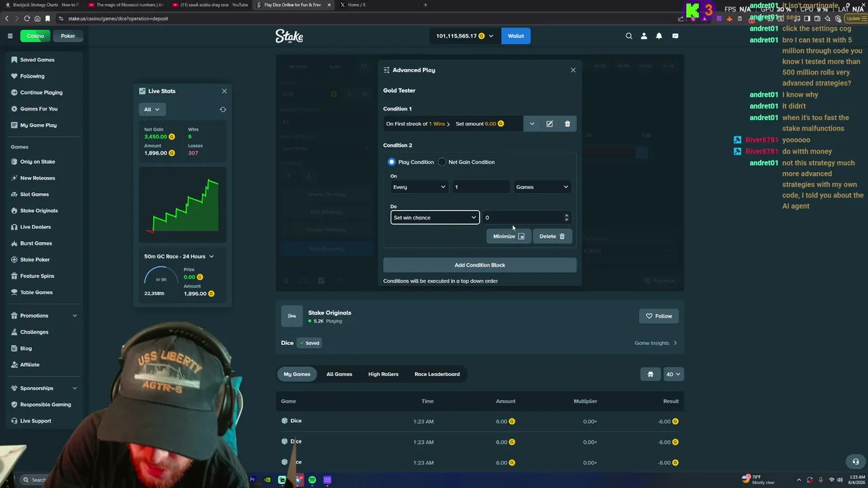Open the weather widget in the taskbar
This screenshot has width=868, height=488.
tap(759, 480)
